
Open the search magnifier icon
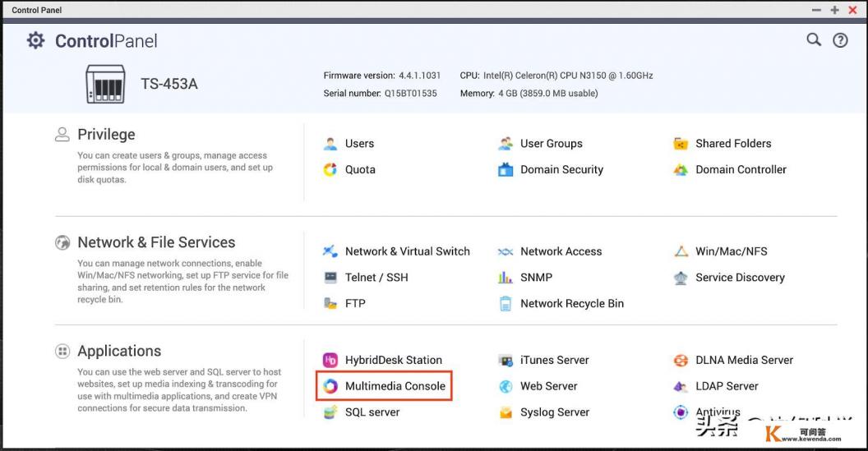pyautogui.click(x=814, y=40)
